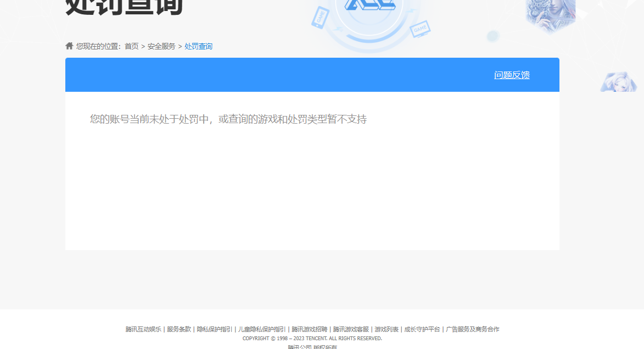Open the 问题反馈 feedback link

click(512, 75)
